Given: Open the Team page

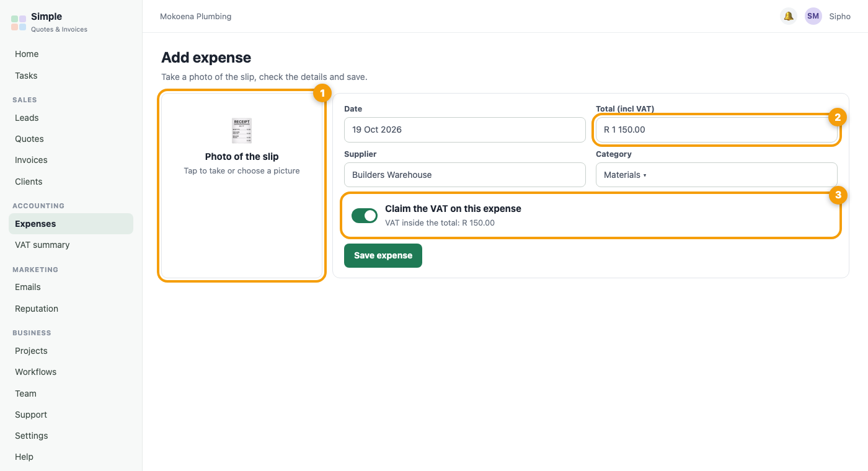Looking at the screenshot, I should (x=71, y=394).
